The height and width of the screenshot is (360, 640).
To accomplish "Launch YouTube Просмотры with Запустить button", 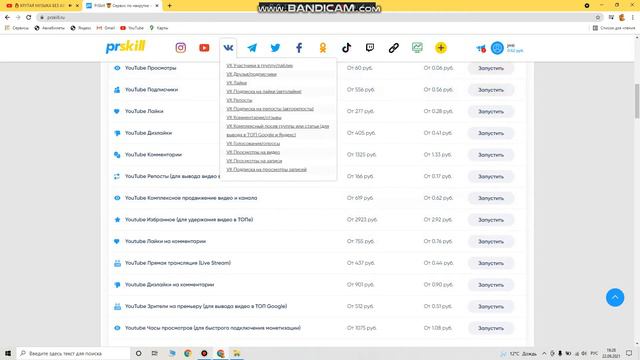I will point(491,68).
